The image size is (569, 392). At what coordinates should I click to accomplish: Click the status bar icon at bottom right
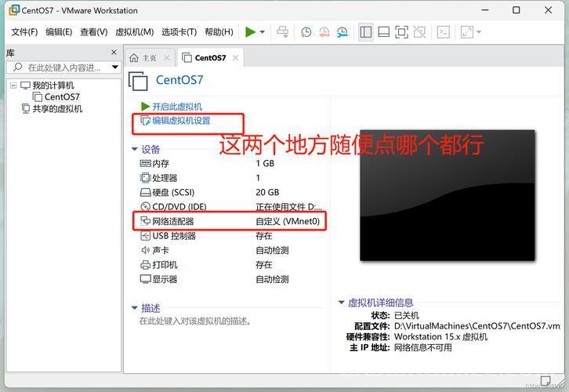[x=545, y=381]
